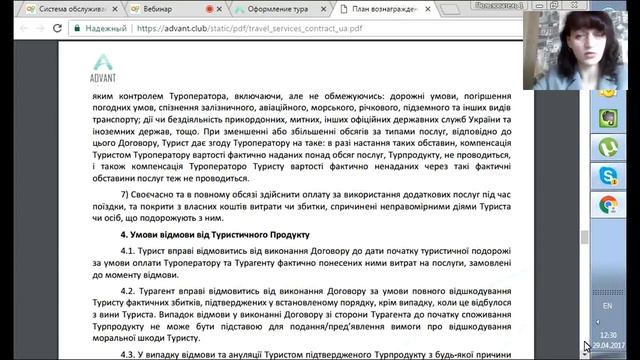
Task: Click the green secure lock icon
Action: tap(77, 28)
